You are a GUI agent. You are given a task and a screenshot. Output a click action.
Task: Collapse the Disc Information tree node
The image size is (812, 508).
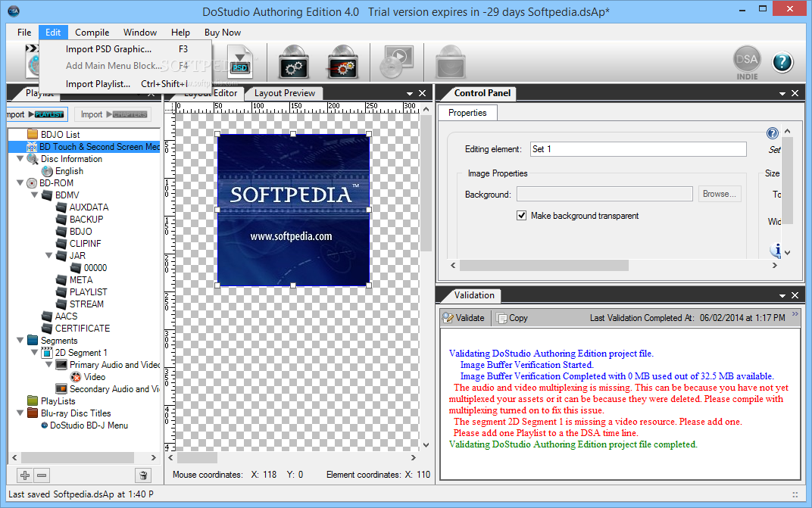click(x=20, y=158)
